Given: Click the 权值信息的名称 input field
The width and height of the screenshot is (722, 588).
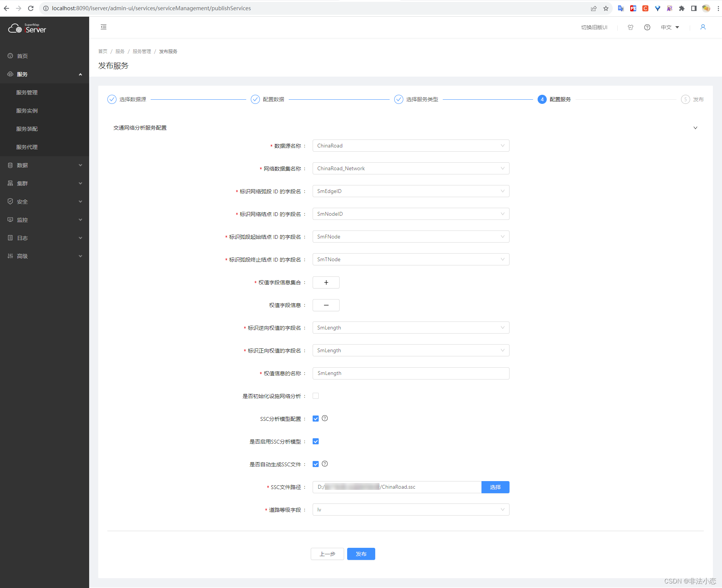Looking at the screenshot, I should [x=411, y=373].
